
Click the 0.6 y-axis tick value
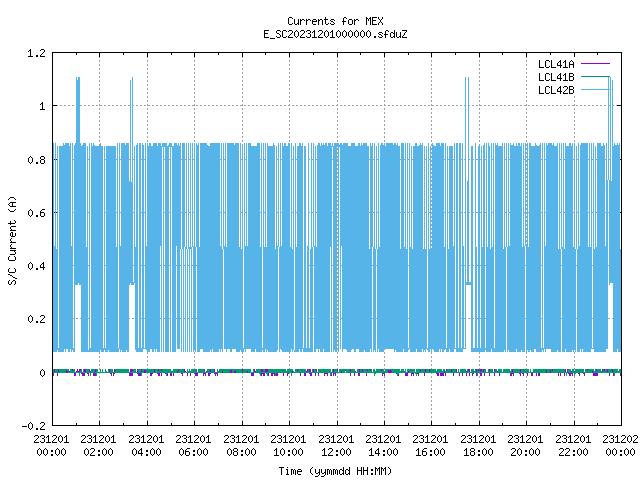pos(36,213)
